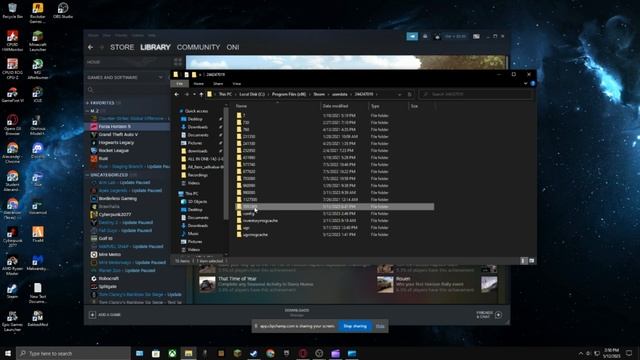
Task: Click Hide link on sharing bar
Action: click(380, 326)
